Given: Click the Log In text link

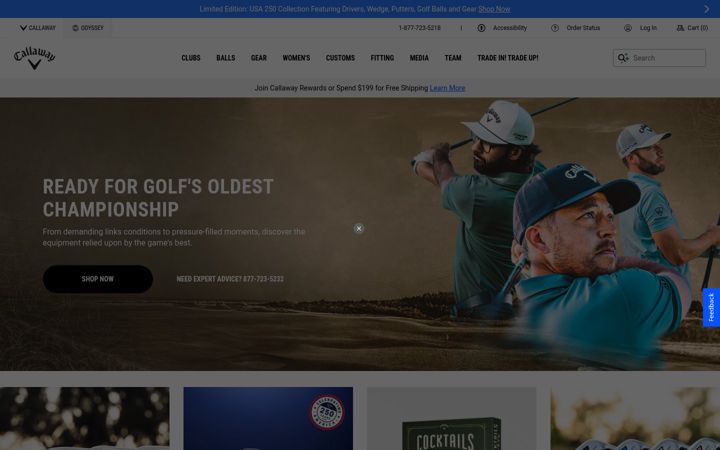Looking at the screenshot, I should 648,28.
